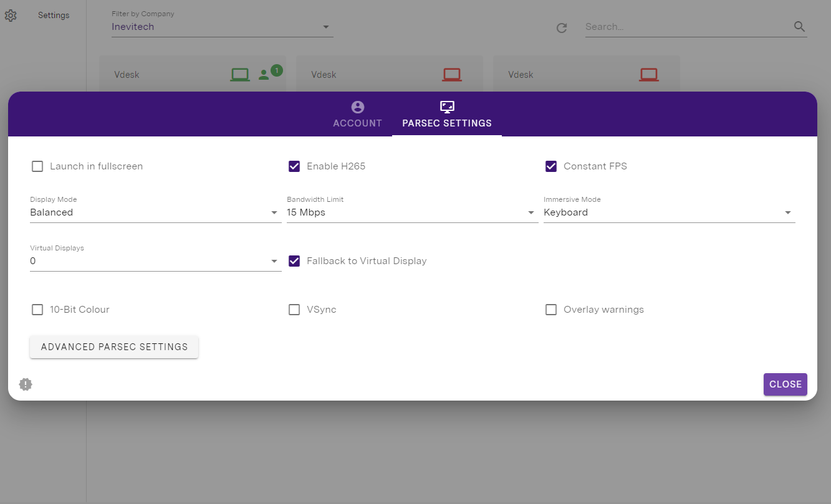This screenshot has width=831, height=504.
Task: Click the monitor icon above PARSEC SETTINGS
Action: click(446, 107)
